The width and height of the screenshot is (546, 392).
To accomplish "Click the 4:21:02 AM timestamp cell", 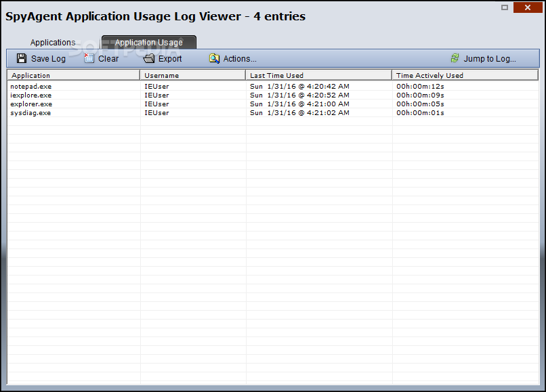I will click(x=299, y=113).
